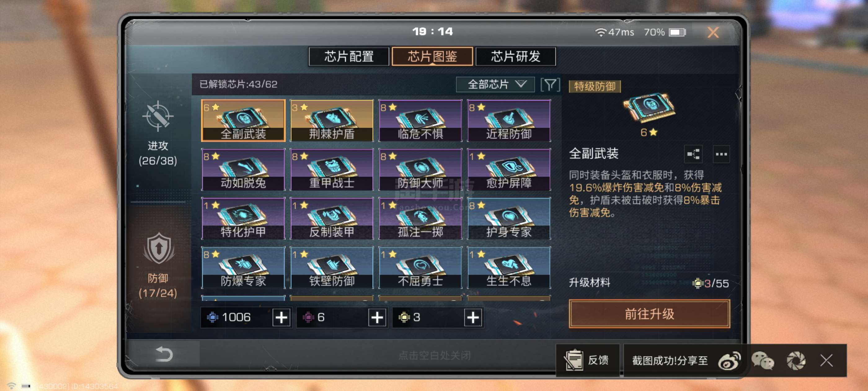Share screenshot to Weibo
868x391 pixels.
pos(729,361)
